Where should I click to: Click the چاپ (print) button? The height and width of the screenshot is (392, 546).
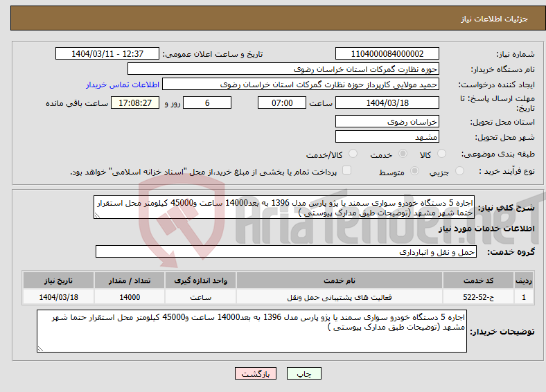click(x=303, y=373)
